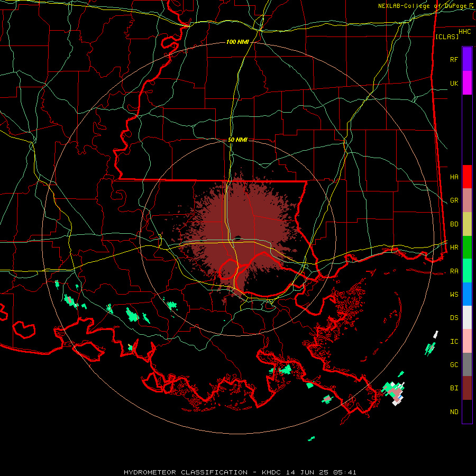This screenshot has height=476, width=476.
Task: Click the '100 NMI' range ring label
Action: 237,42
